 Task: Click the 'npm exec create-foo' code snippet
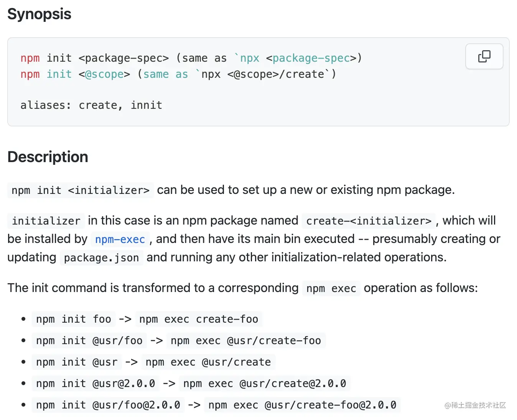pos(198,319)
